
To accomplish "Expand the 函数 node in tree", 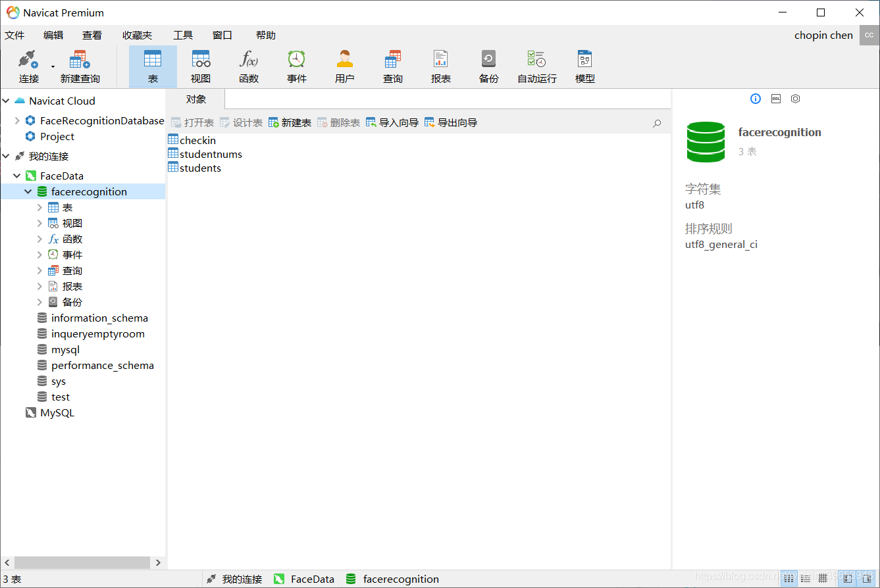I will tap(39, 239).
